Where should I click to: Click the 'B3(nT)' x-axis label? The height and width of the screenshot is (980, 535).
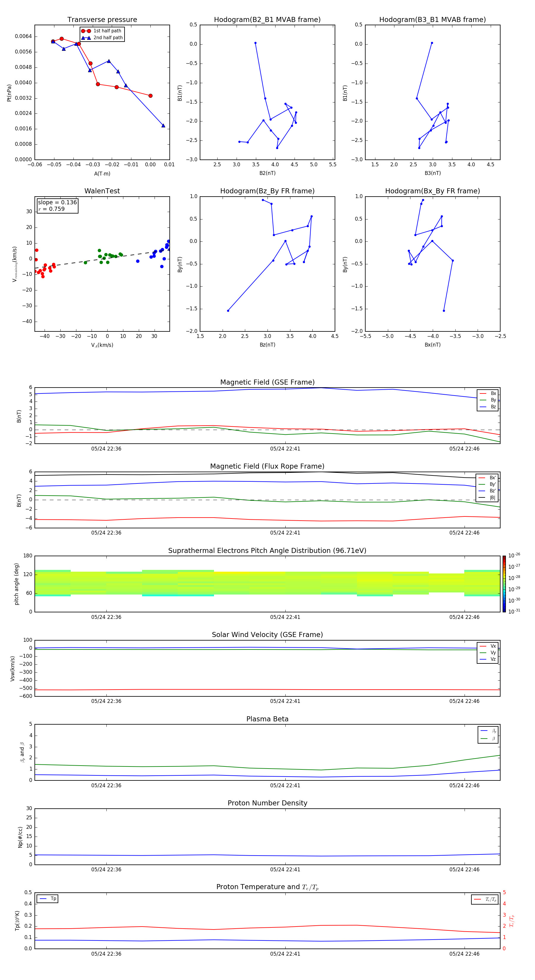[432, 173]
